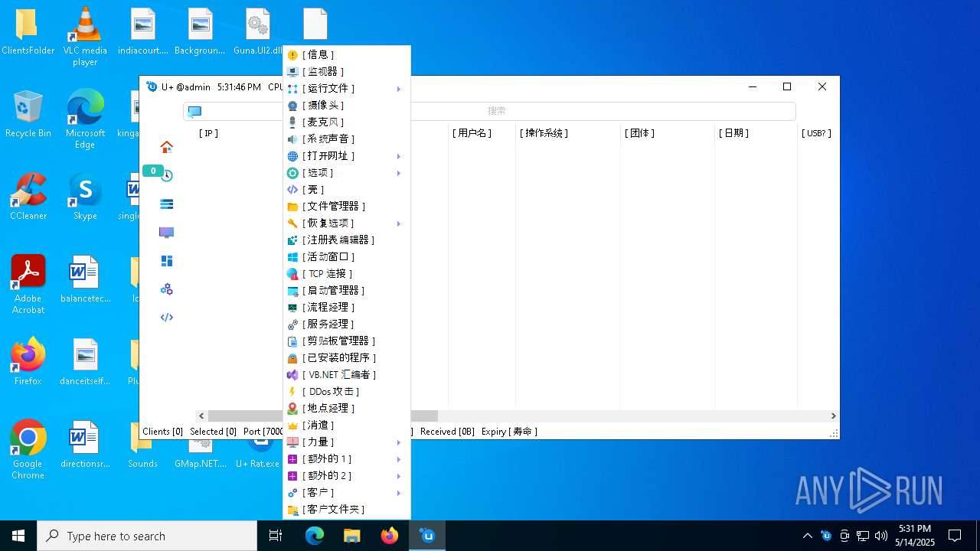Image resolution: width=980 pixels, height=551 pixels.
Task: Open Firefox from the taskbar
Action: pyautogui.click(x=390, y=536)
